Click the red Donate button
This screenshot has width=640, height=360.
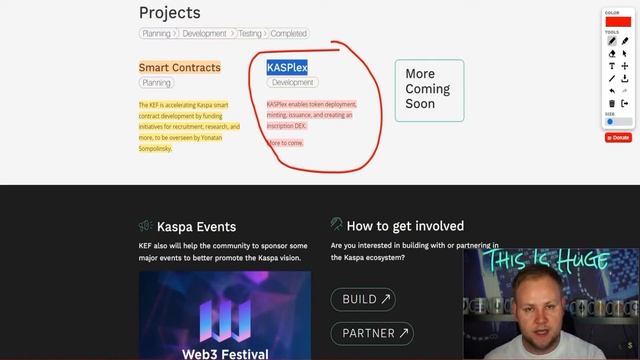[618, 138]
